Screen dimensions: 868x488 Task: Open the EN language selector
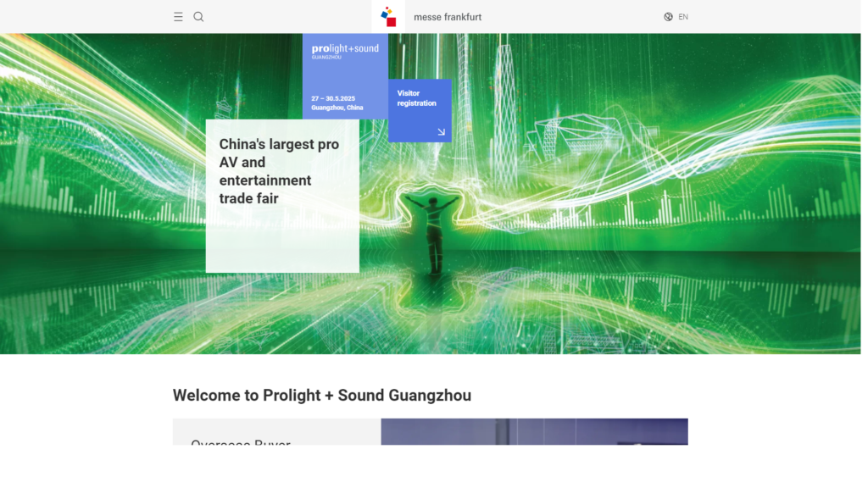[x=683, y=16]
